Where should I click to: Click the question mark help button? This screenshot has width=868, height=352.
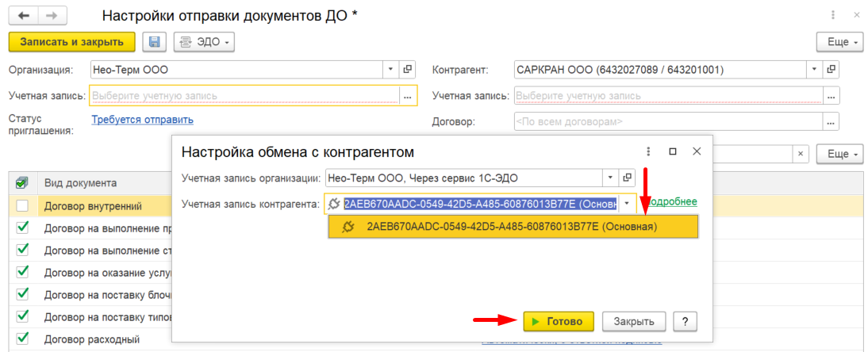pyautogui.click(x=686, y=321)
